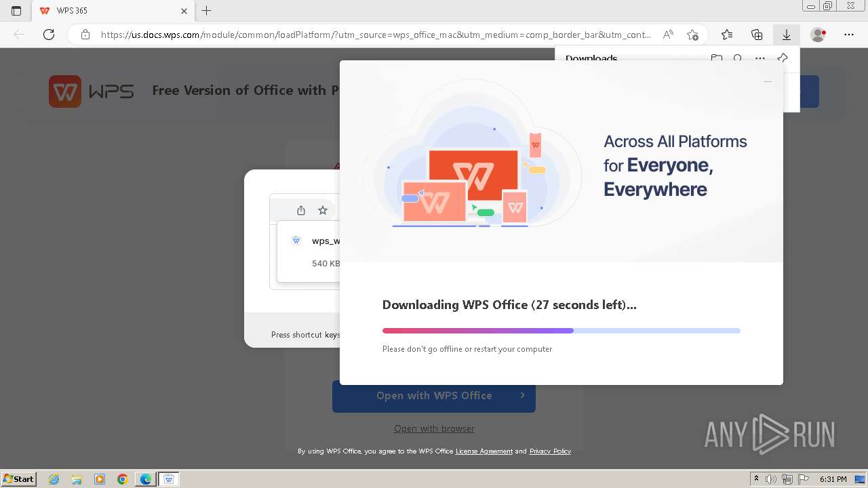Click the "Please don't go offline" notice
The height and width of the screenshot is (488, 868).
[x=467, y=349]
